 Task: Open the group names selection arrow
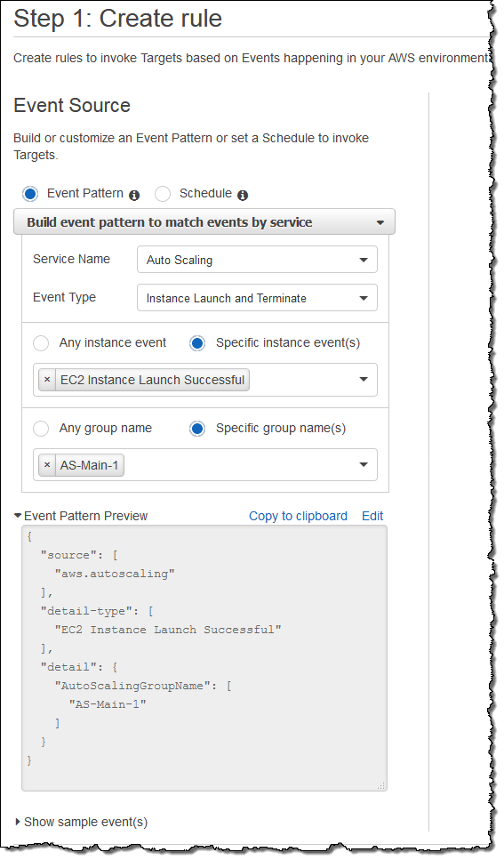click(363, 465)
